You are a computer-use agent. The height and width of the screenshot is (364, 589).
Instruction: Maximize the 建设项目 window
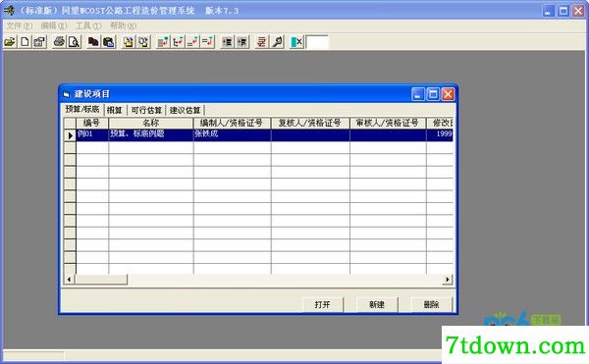coord(433,94)
